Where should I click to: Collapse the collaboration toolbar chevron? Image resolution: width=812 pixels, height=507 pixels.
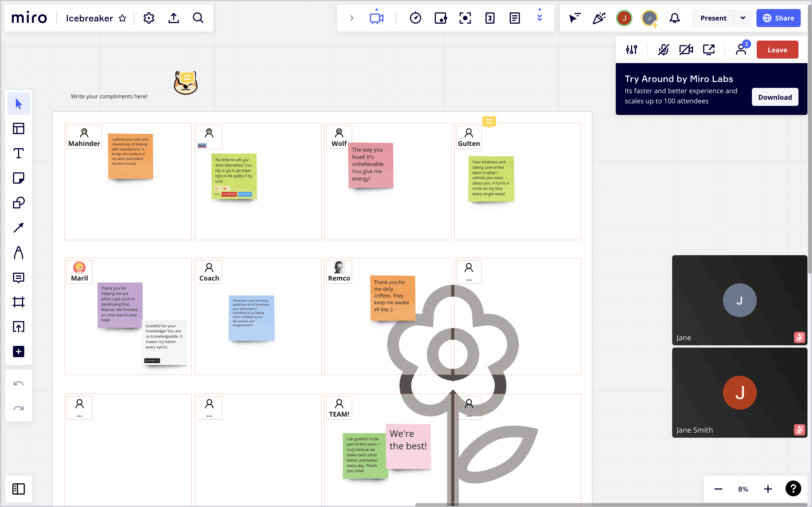(352, 18)
